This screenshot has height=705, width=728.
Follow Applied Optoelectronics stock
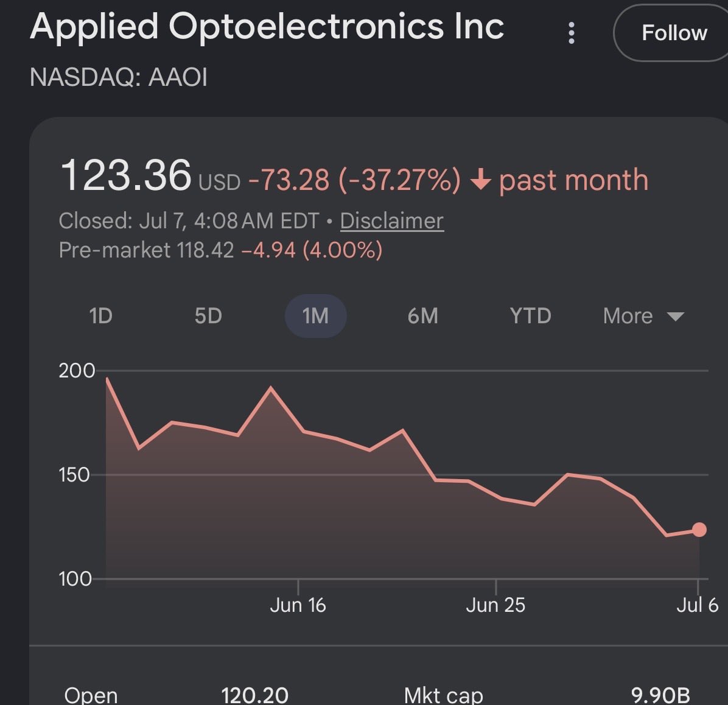pyautogui.click(x=672, y=33)
